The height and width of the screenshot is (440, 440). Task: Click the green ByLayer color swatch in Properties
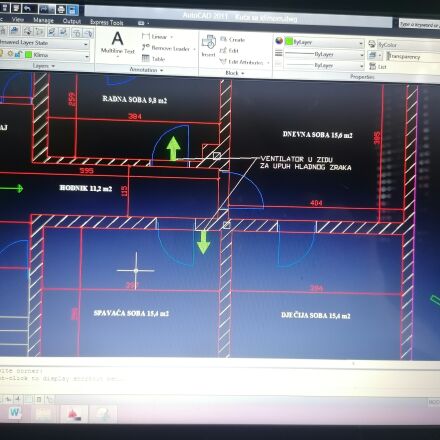(289, 42)
